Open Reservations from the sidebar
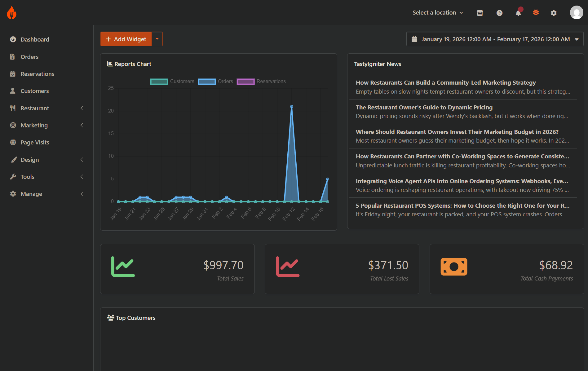This screenshot has width=588, height=371. (37, 74)
